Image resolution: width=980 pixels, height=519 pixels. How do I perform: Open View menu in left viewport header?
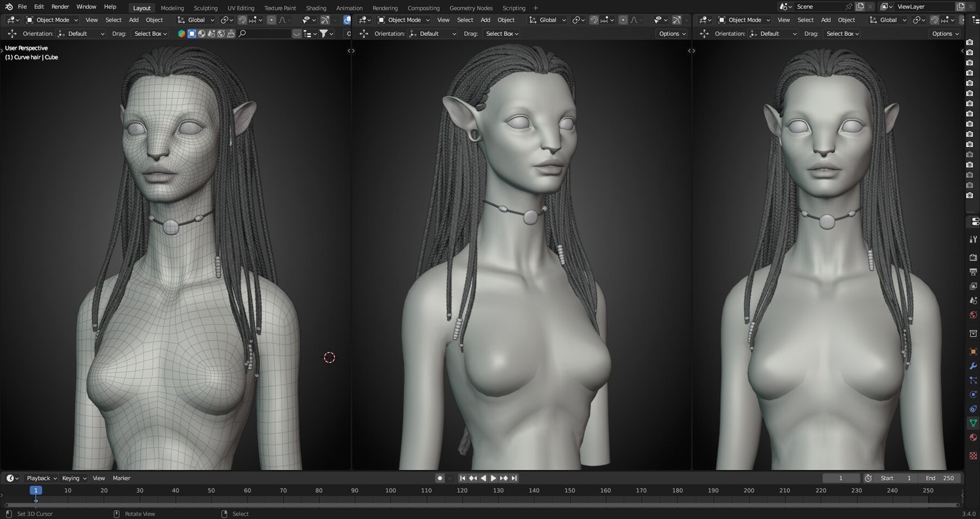(91, 20)
